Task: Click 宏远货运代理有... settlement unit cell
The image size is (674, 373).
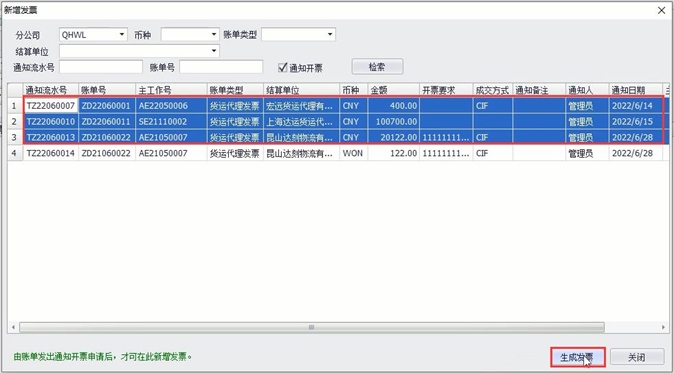Action: coord(301,106)
